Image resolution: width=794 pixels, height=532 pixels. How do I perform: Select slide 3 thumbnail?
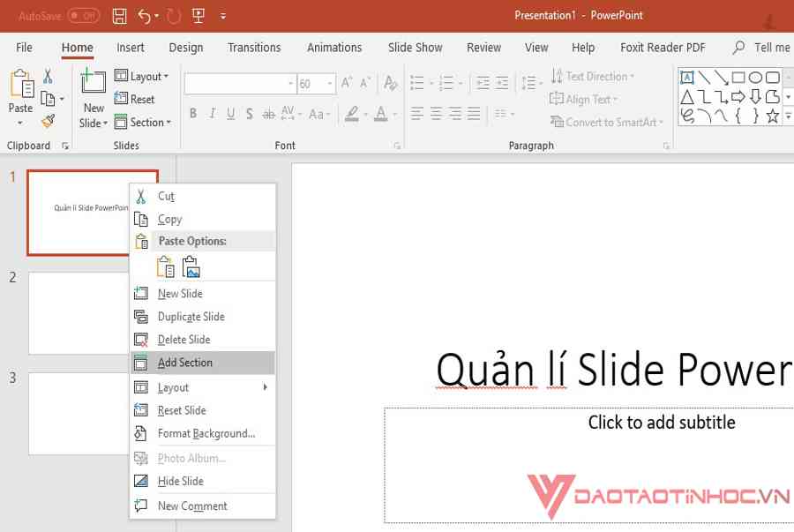79,414
